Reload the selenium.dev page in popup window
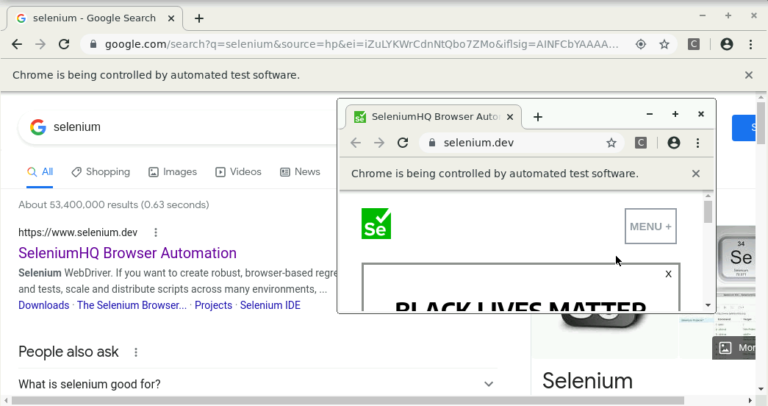Image resolution: width=768 pixels, height=406 pixels. click(403, 143)
